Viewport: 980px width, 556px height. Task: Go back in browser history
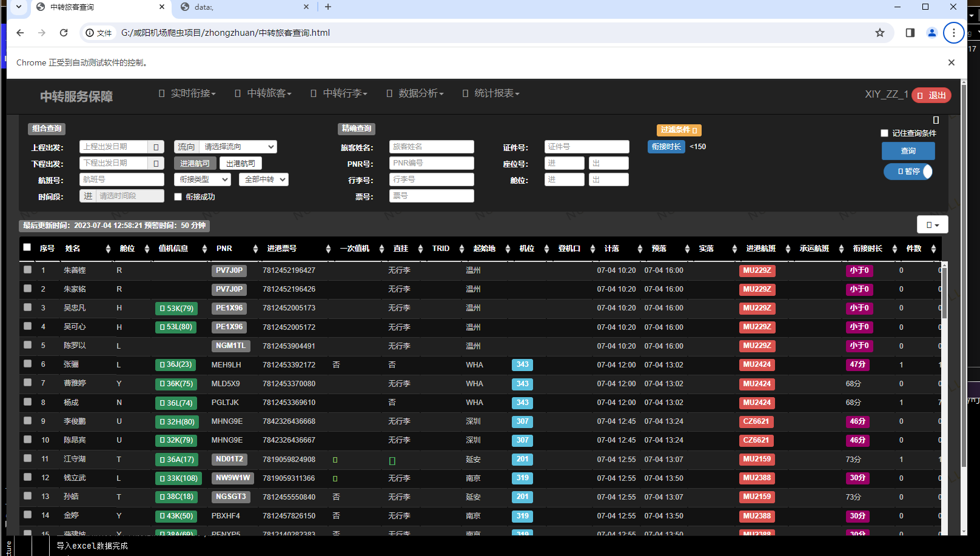[20, 33]
